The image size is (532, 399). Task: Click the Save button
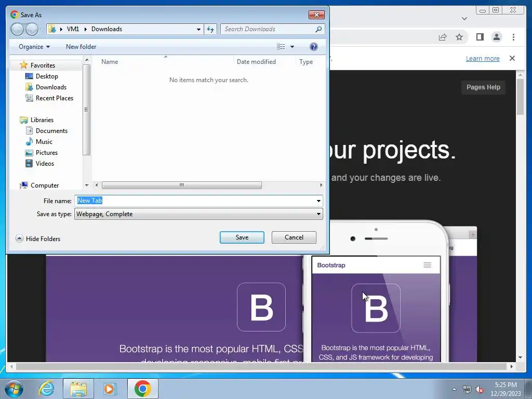242,237
